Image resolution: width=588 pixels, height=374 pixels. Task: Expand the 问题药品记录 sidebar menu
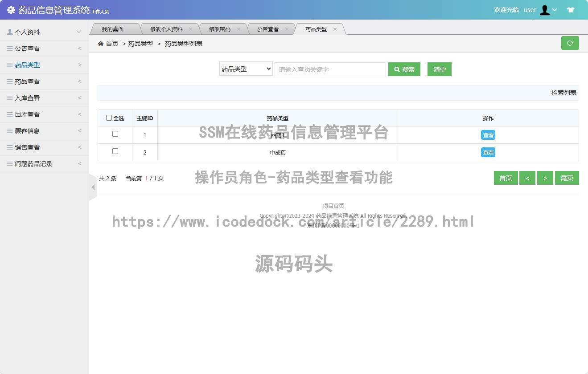(80, 164)
